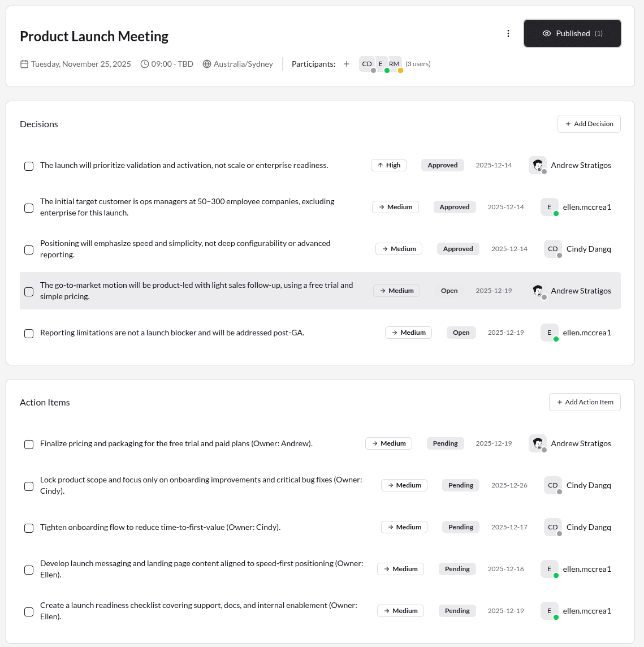Change priority on the reporting limitations decision
The image size is (644, 647).
pyautogui.click(x=408, y=333)
